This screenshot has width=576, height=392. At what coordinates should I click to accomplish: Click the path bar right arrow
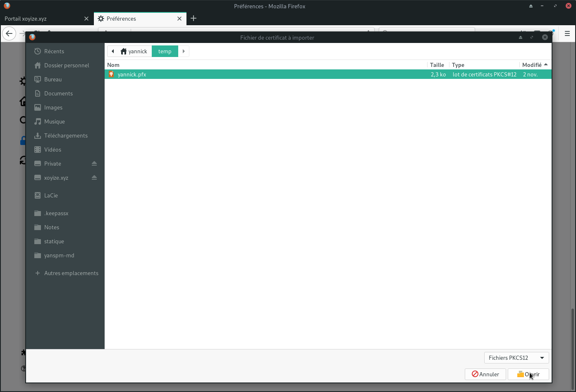[184, 51]
